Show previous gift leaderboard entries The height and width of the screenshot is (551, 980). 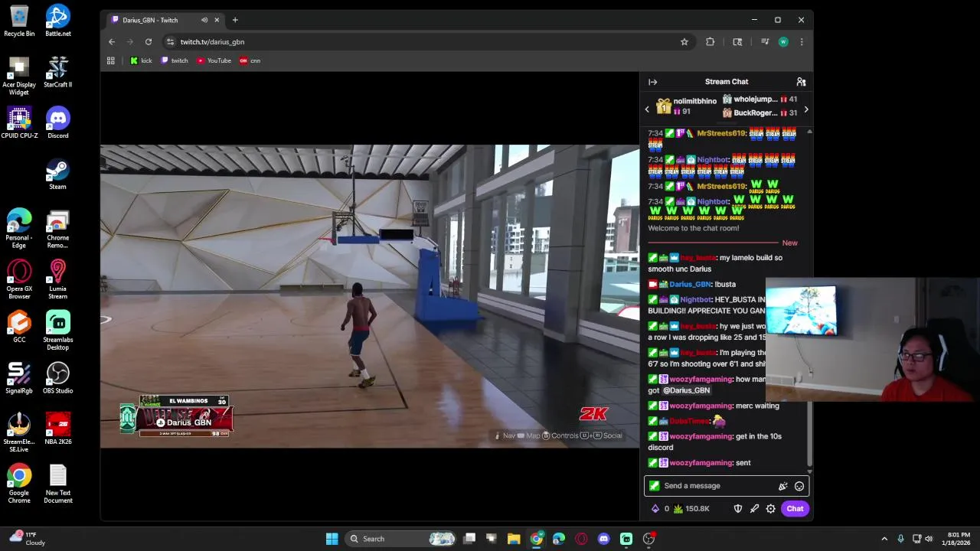(647, 109)
